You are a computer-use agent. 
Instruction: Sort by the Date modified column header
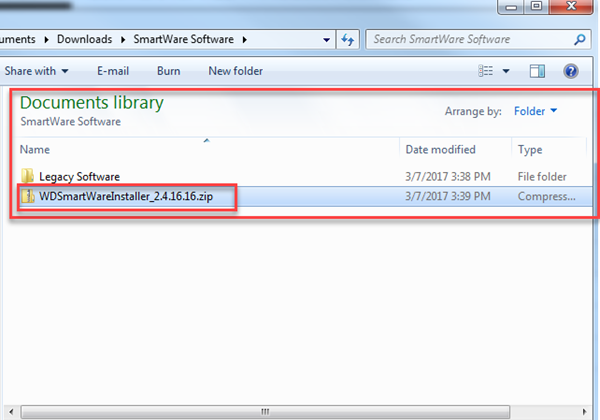pos(455,149)
